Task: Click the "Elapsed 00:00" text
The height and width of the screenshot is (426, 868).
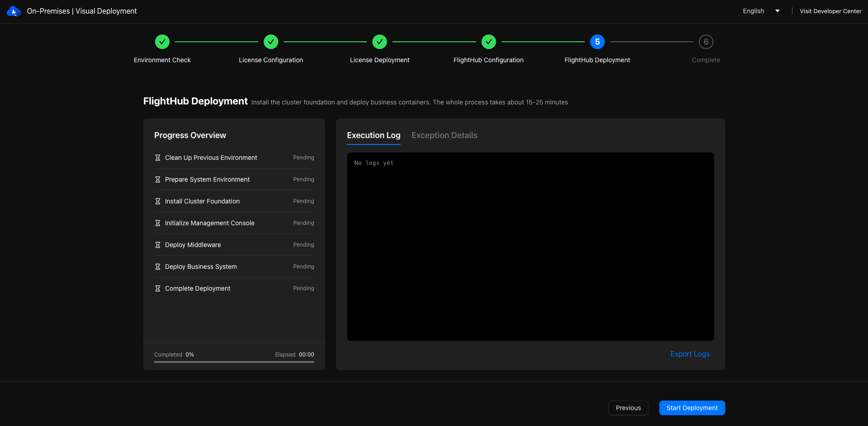Action: [x=295, y=355]
